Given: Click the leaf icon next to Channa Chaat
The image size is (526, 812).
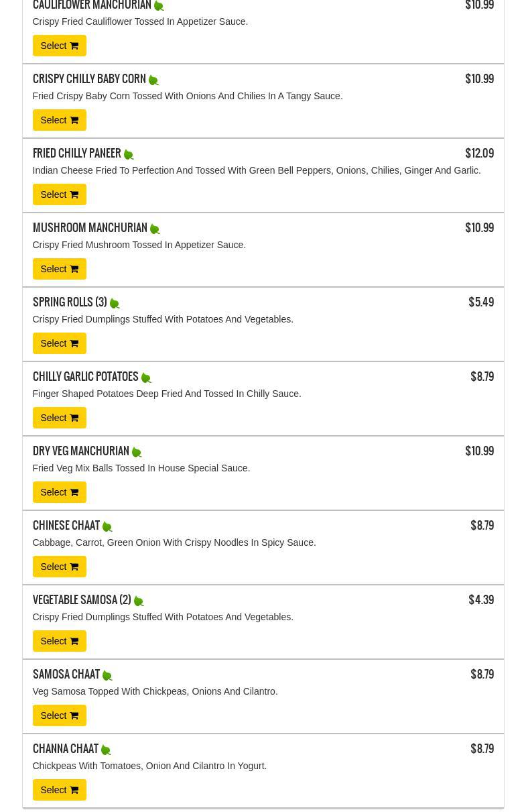Looking at the screenshot, I should tap(106, 750).
